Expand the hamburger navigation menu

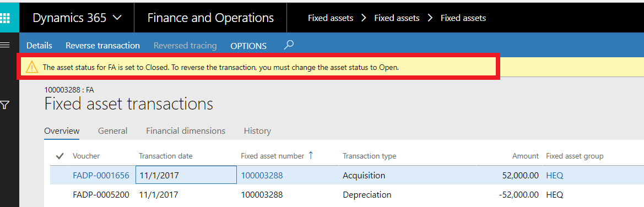point(4,45)
